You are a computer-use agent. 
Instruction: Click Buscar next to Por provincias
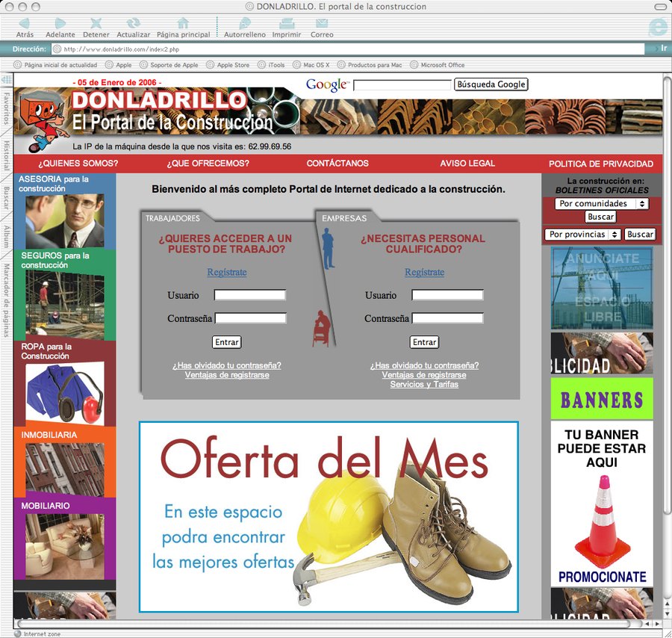coord(640,235)
